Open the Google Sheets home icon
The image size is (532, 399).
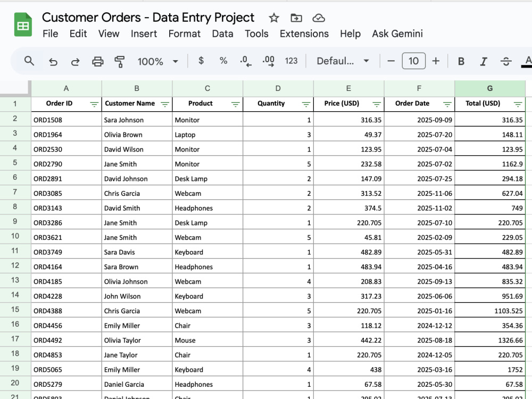click(23, 24)
